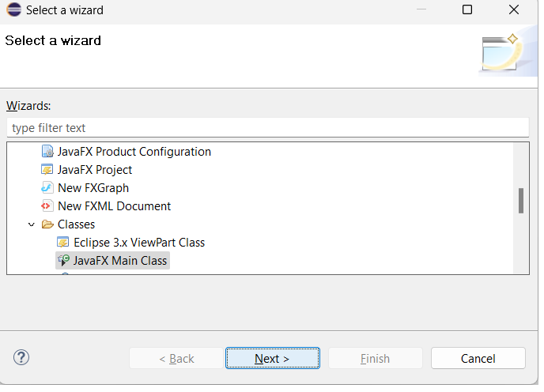Choose Eclipse 3.x ViewPart Class entry
Viewport: 544px width, 392px height.
coord(139,243)
